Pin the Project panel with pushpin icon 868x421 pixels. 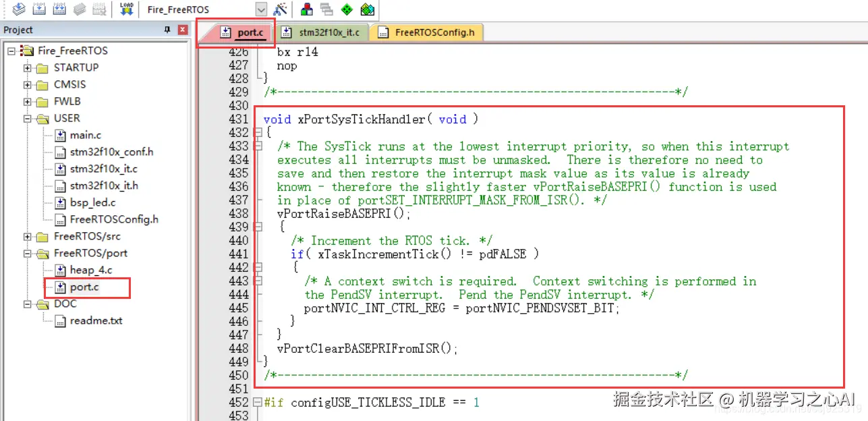click(x=168, y=30)
